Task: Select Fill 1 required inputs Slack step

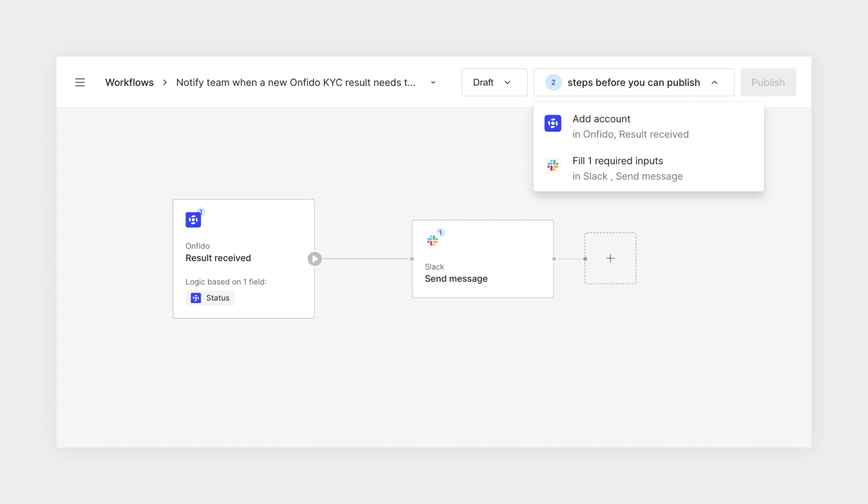Action: coord(649,168)
